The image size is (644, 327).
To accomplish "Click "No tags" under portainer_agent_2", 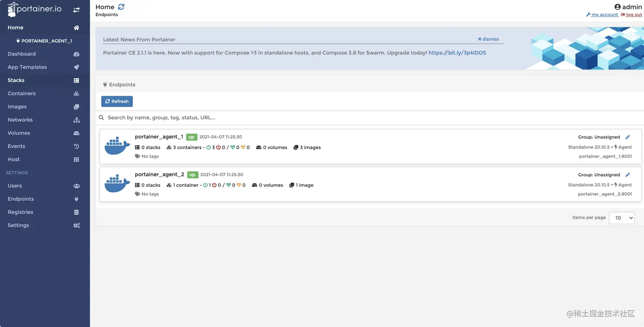I will pos(150,194).
